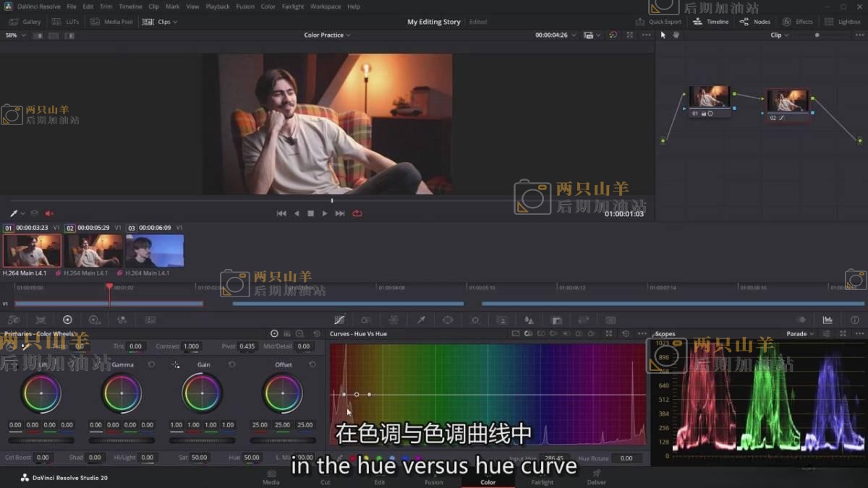Viewport: 868px width, 488px height.
Task: Open the Gallery panel
Action: [26, 22]
